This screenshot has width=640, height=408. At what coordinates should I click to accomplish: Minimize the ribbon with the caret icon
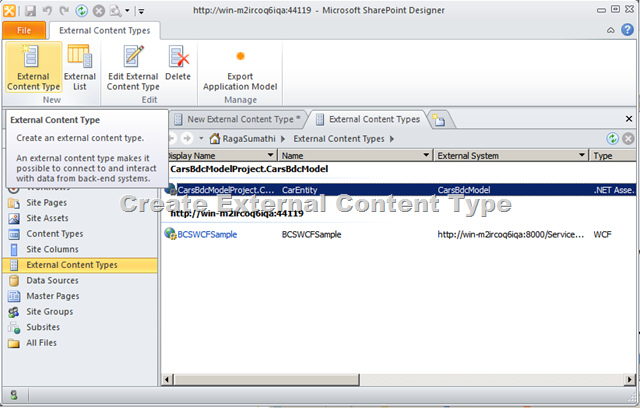click(611, 30)
